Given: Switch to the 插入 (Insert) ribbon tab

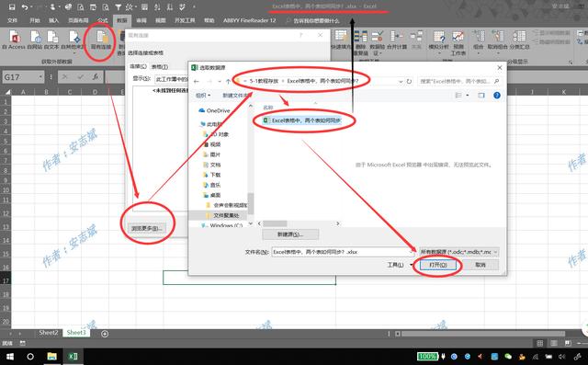Looking at the screenshot, I should coord(53,20).
